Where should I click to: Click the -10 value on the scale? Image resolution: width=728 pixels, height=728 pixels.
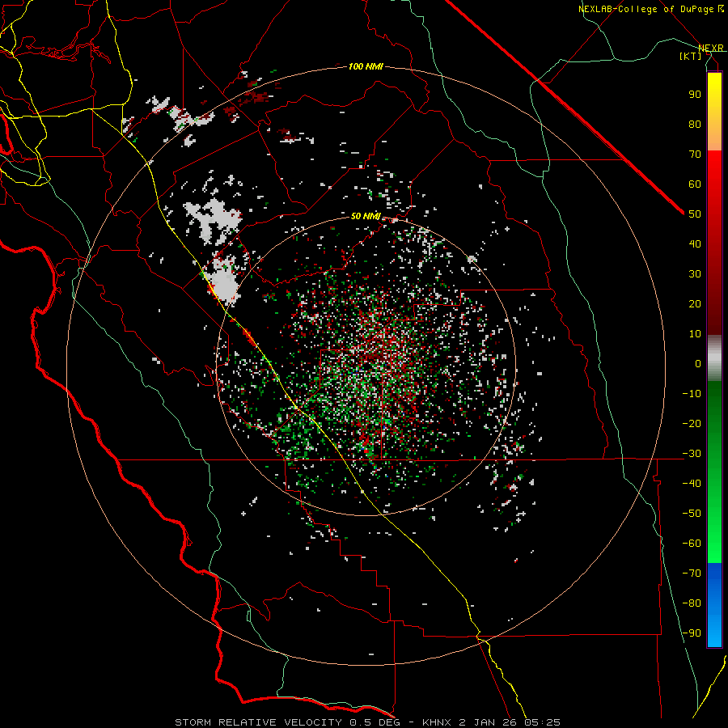[692, 394]
